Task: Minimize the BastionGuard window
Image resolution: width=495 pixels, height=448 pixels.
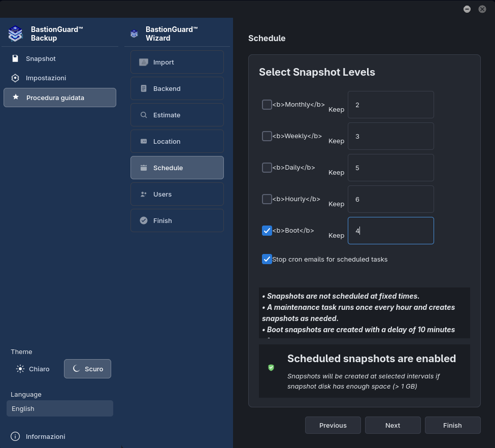Action: click(467, 9)
